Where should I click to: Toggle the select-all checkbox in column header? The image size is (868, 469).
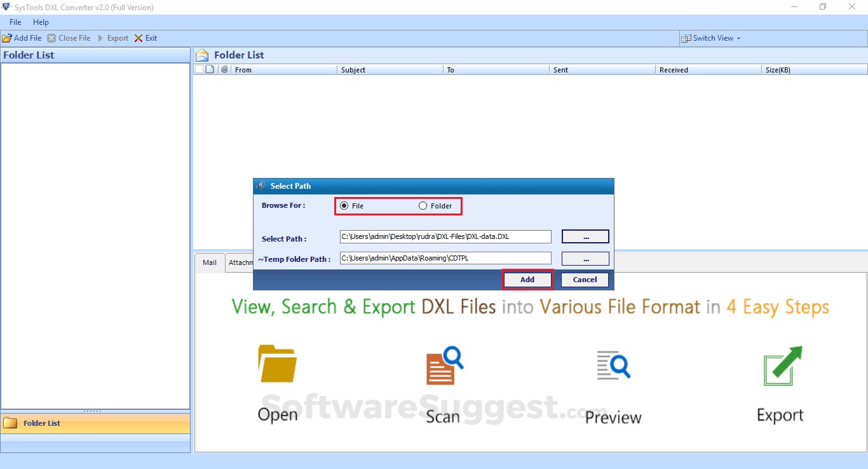tap(199, 69)
